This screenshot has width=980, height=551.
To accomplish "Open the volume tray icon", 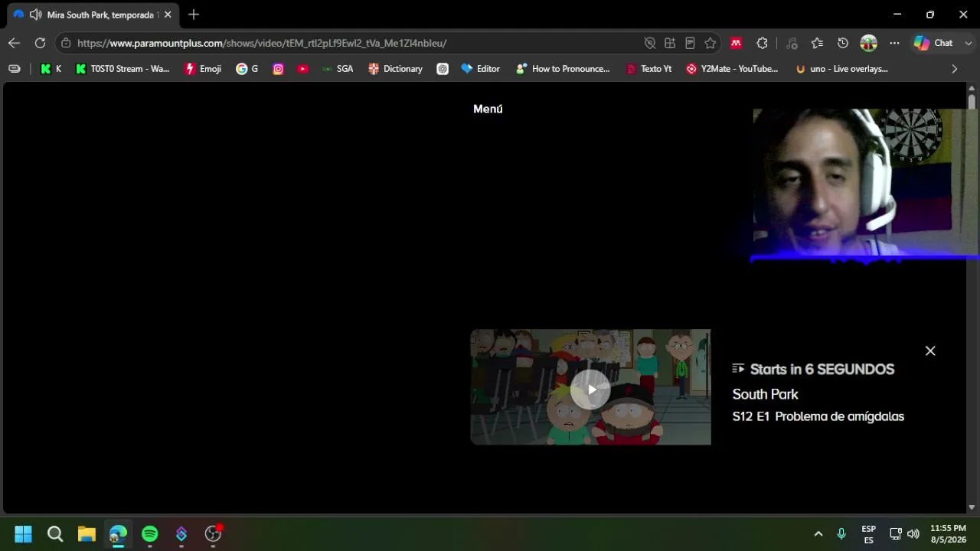I will tap(913, 533).
